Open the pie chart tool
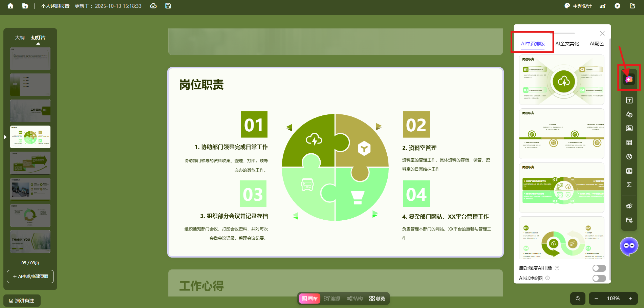 [x=629, y=157]
